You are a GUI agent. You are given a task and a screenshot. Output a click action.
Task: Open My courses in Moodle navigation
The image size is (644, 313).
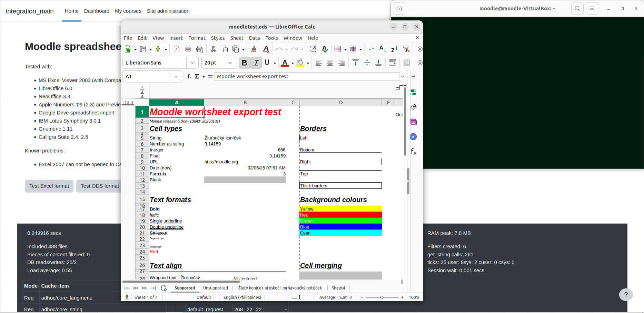point(128,11)
